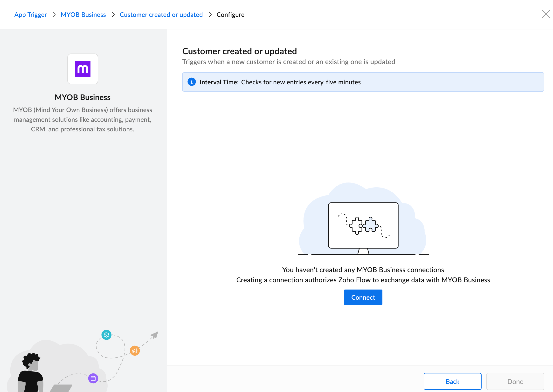Click the 'MYOB Business' title in the left panel
Screen dimensions: 553x392
coord(83,97)
